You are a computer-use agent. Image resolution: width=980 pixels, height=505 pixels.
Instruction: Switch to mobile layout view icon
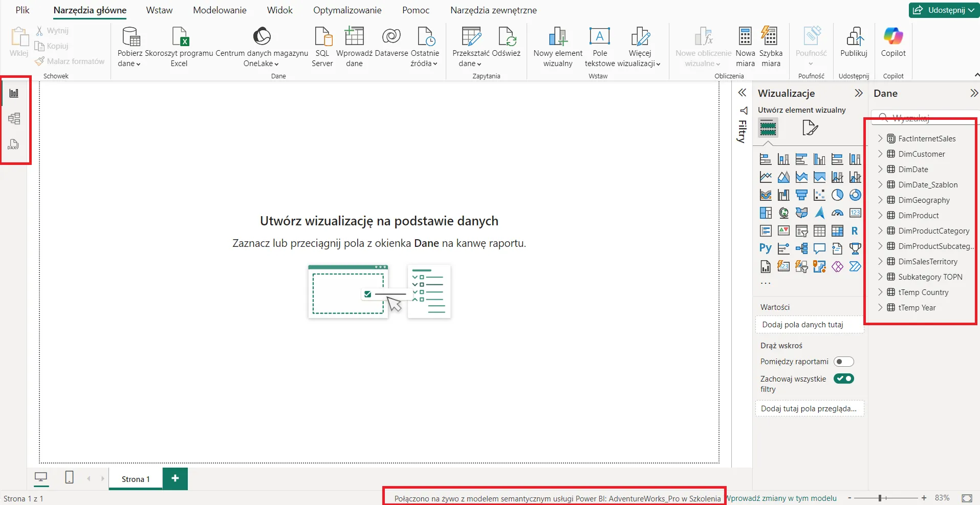click(x=70, y=478)
